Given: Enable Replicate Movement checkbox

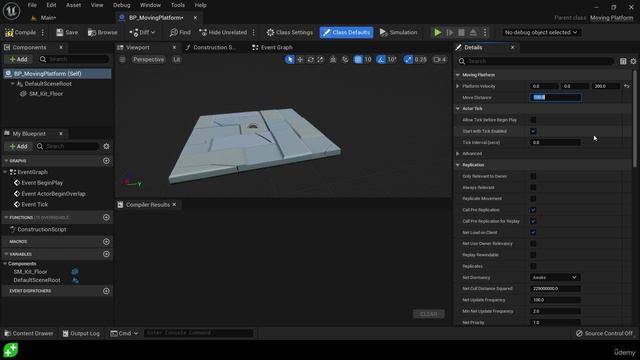Looking at the screenshot, I should [x=533, y=198].
